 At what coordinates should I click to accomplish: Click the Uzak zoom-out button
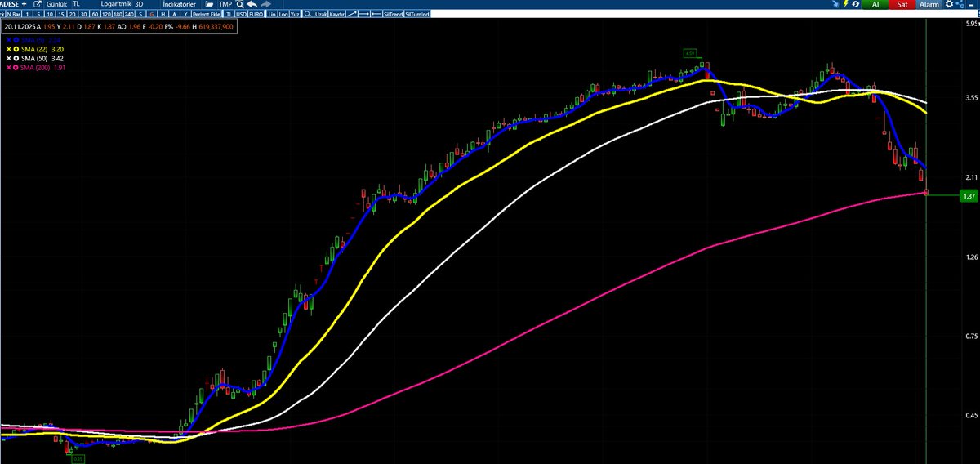pyautogui.click(x=321, y=16)
